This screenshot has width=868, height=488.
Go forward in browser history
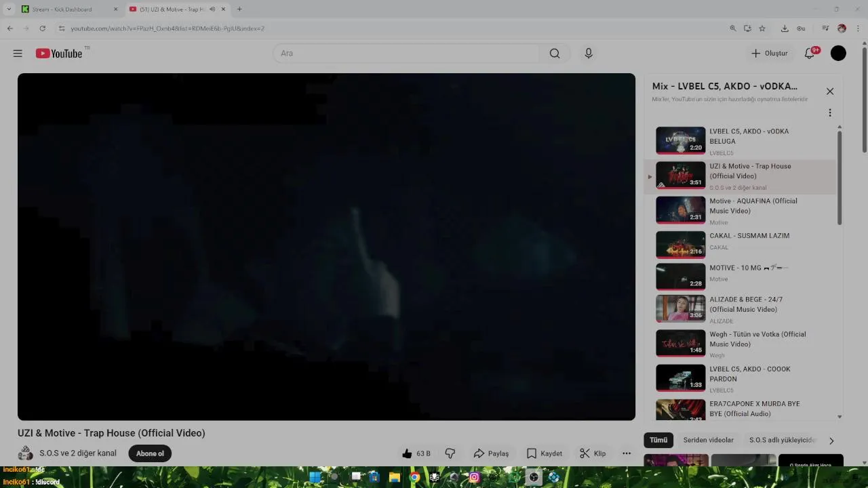[x=26, y=28]
